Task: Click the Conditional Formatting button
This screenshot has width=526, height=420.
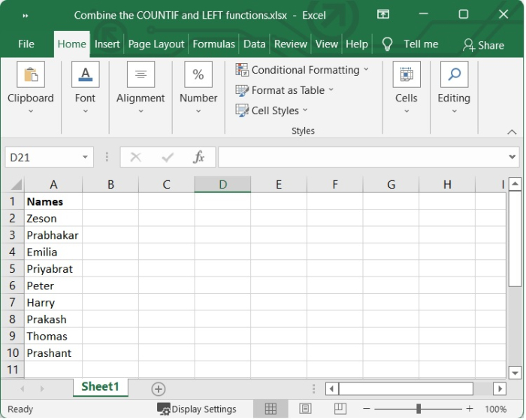Action: (302, 70)
